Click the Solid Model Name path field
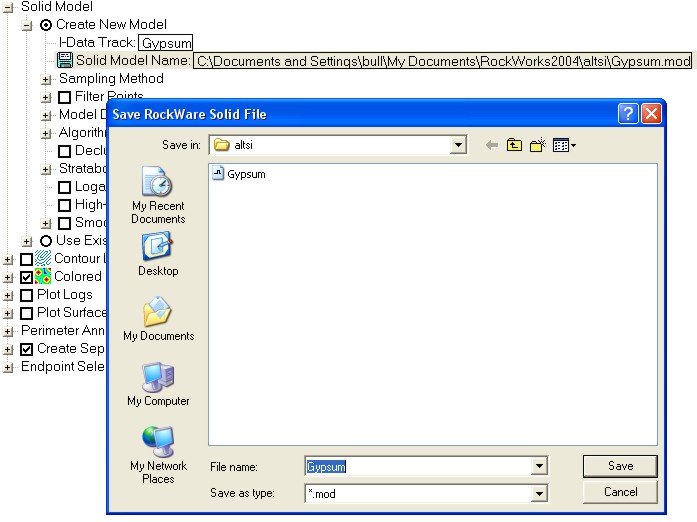This screenshot has width=697, height=522. (x=443, y=61)
